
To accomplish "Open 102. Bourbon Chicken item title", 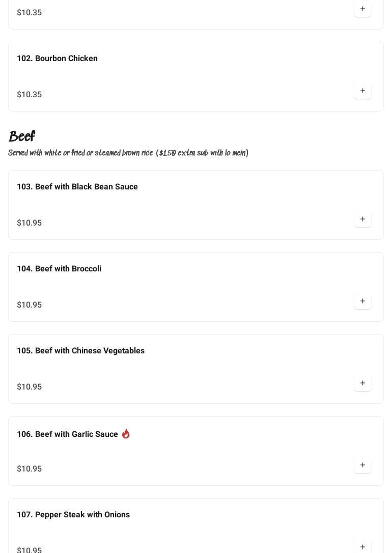I will 57,59.
